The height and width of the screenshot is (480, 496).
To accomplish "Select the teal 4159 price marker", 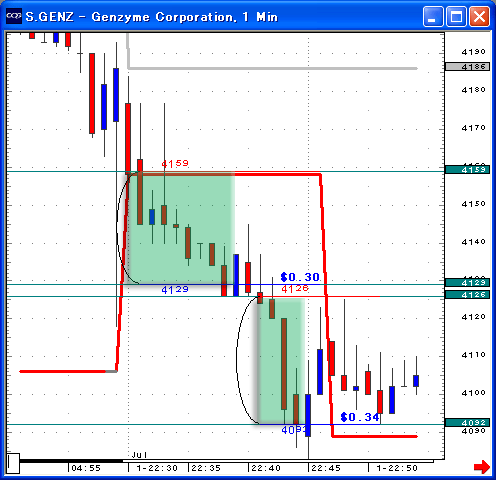I will pyautogui.click(x=467, y=170).
